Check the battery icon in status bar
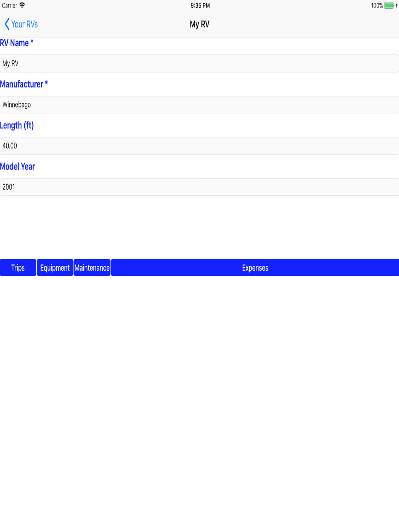Image resolution: width=399 pixels, height=532 pixels. coord(389,5)
